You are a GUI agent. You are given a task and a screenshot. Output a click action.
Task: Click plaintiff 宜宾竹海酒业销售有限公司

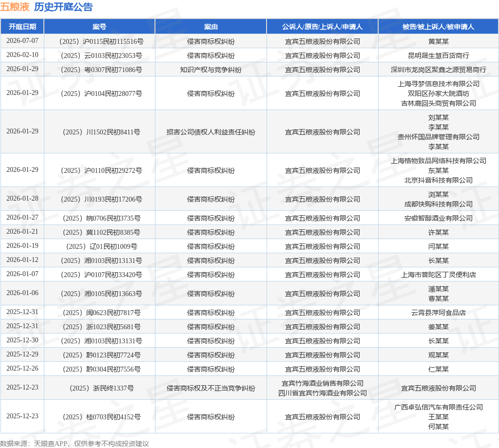[x=323, y=383]
